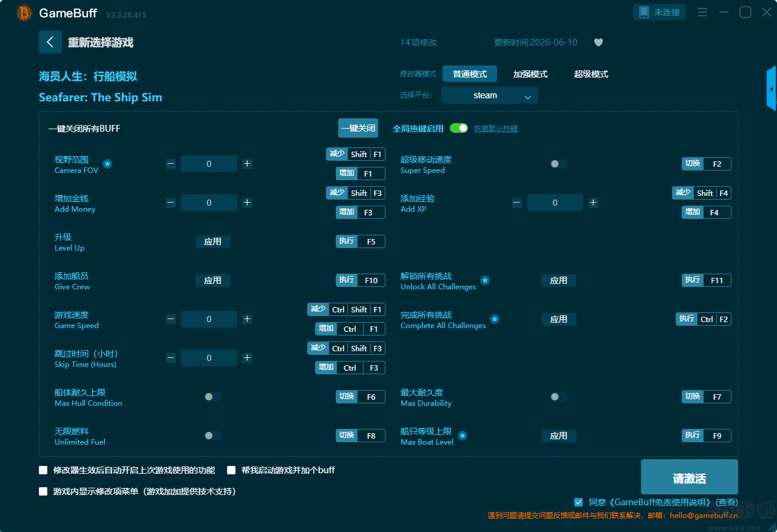Apply Unlock All Challenges

(559, 280)
